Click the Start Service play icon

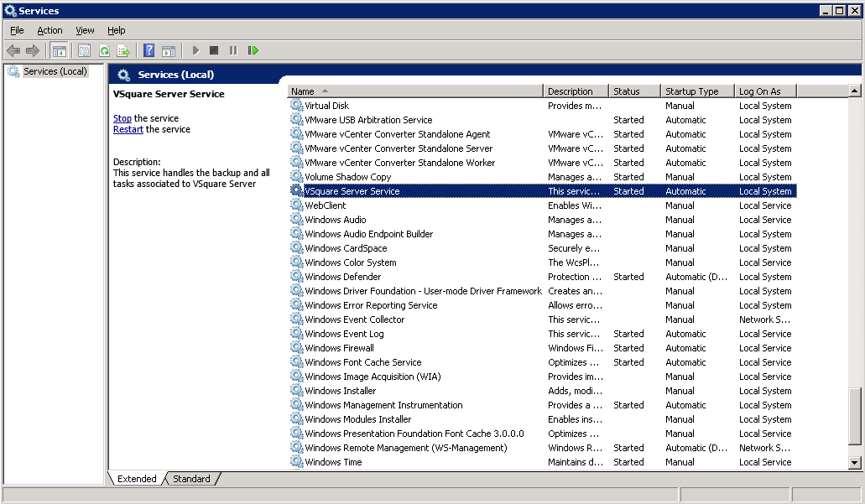coord(195,50)
